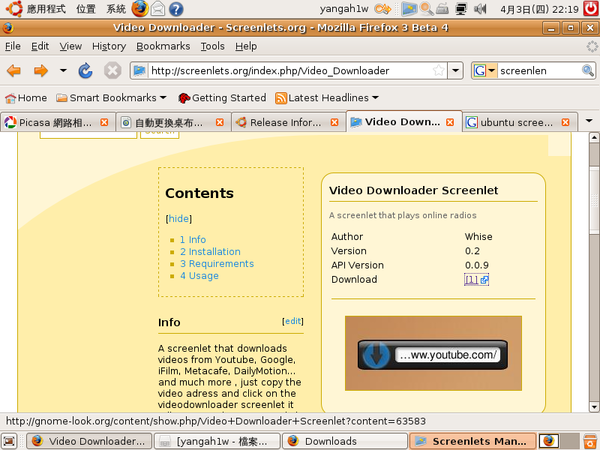The image size is (600, 450).
Task: Click the Home bookmark toolbar item
Action: [26, 98]
